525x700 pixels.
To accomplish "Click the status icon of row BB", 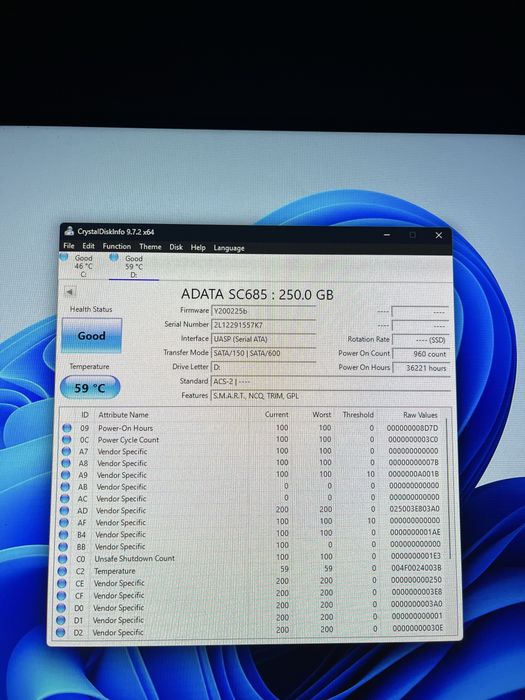I will [63, 546].
